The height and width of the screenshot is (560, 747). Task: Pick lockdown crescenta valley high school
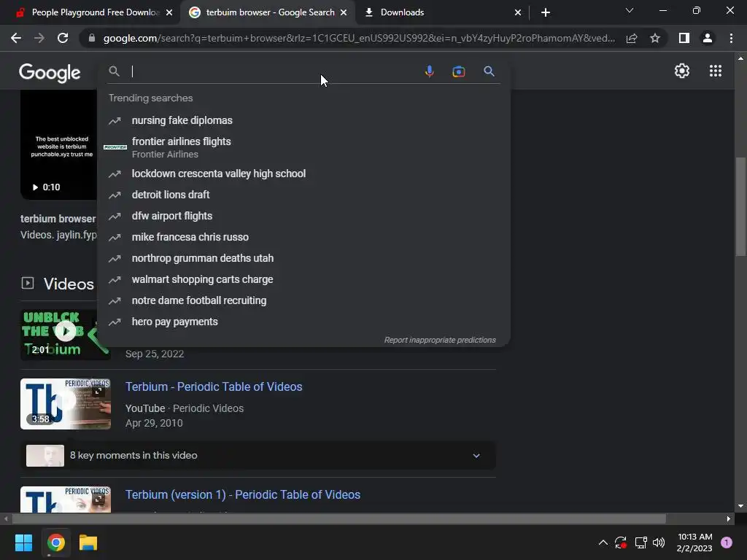coord(303,174)
